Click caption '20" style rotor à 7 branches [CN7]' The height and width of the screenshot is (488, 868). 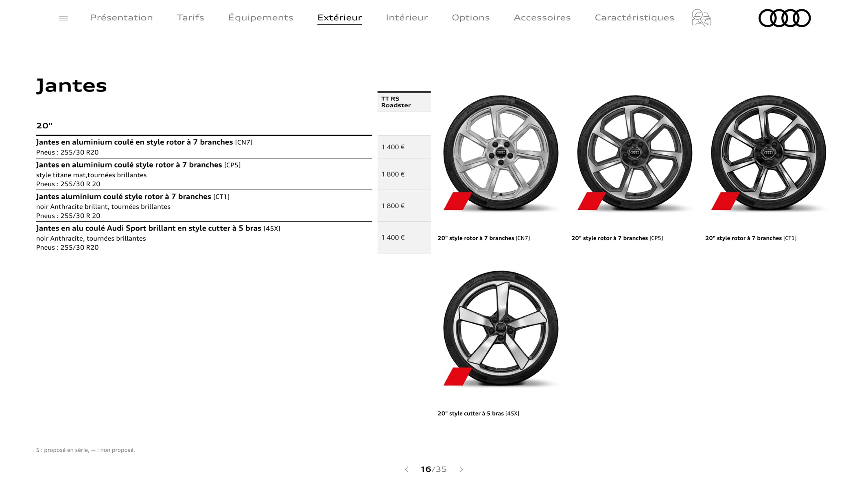483,238
